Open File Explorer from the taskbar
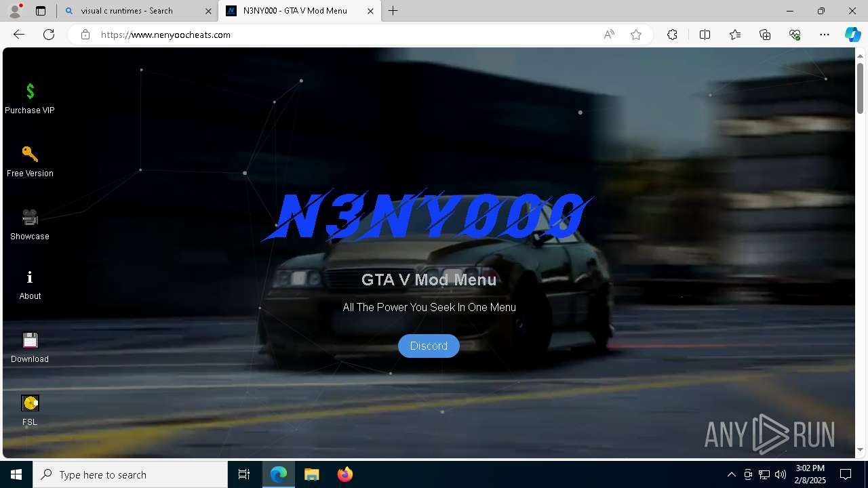Screen dimensions: 868x488 [x=311, y=474]
